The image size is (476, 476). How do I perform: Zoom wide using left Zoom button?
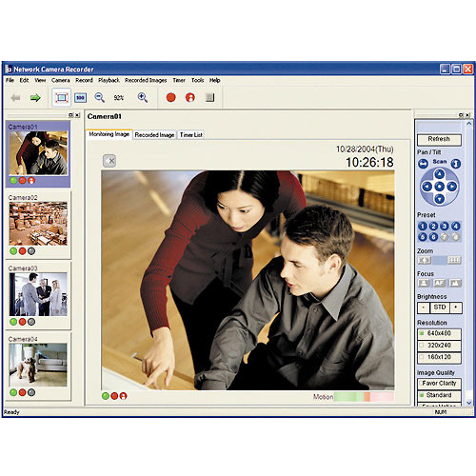(425, 260)
